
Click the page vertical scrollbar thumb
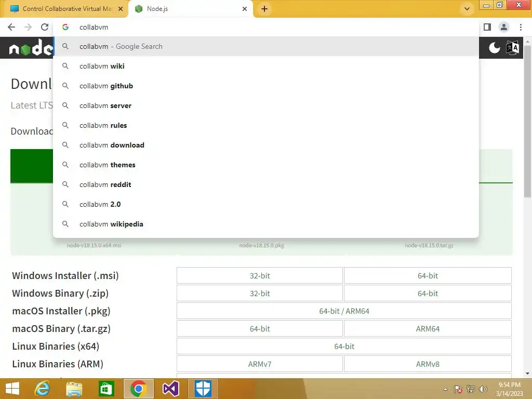pos(527,121)
